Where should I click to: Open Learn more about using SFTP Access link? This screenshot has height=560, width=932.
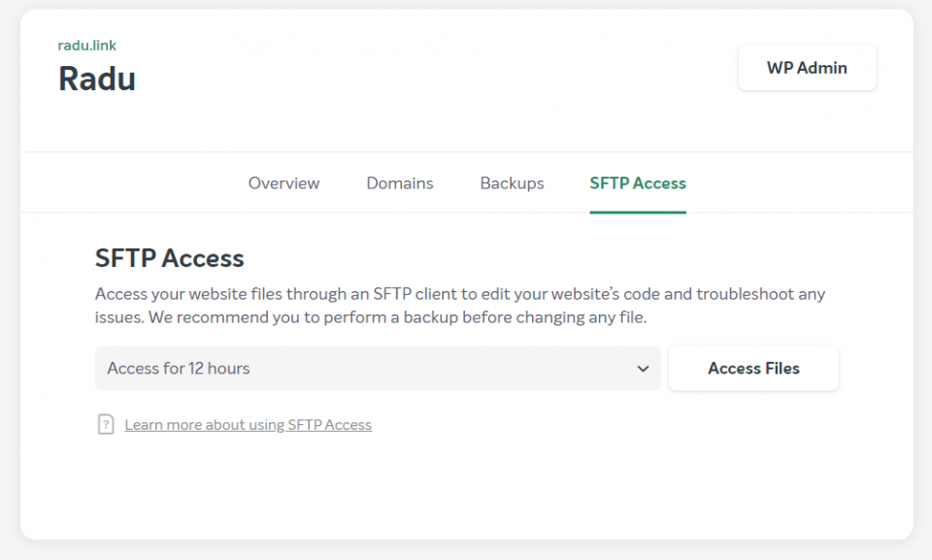tap(248, 424)
